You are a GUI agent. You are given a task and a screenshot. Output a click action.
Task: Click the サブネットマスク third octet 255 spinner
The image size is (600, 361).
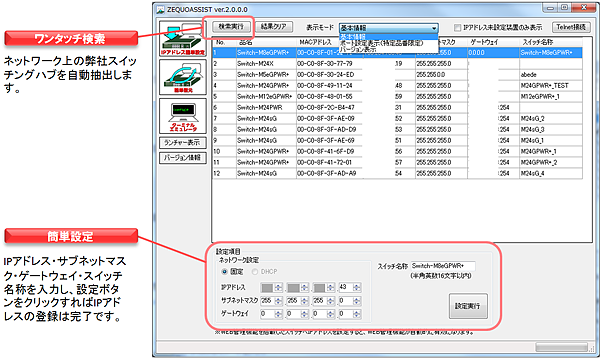330,301
